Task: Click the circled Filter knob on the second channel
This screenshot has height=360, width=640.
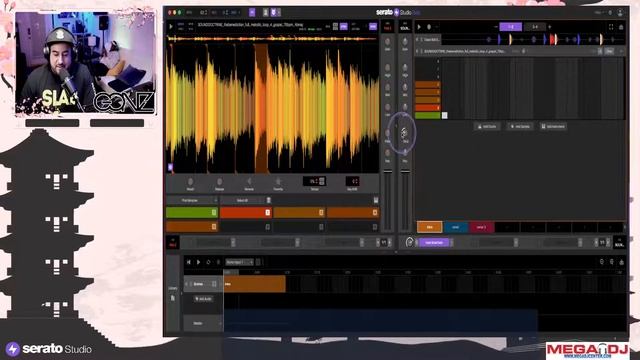Action: (404, 133)
